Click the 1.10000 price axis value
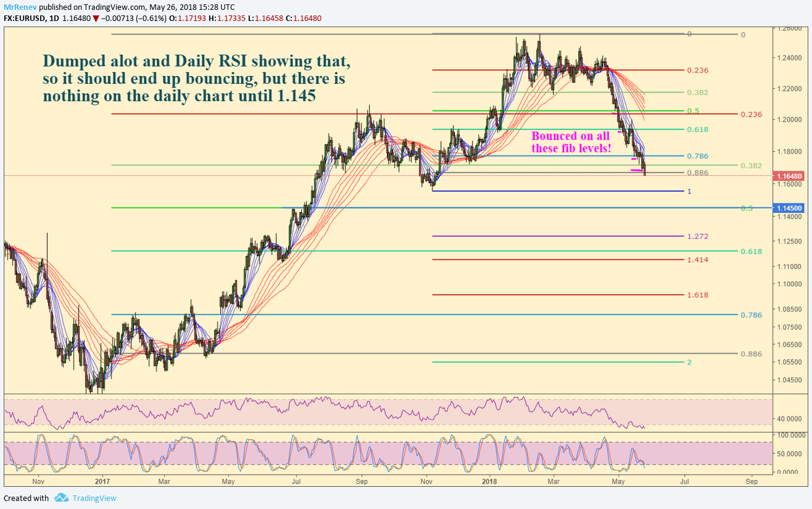This screenshot has width=812, height=509. click(x=790, y=284)
